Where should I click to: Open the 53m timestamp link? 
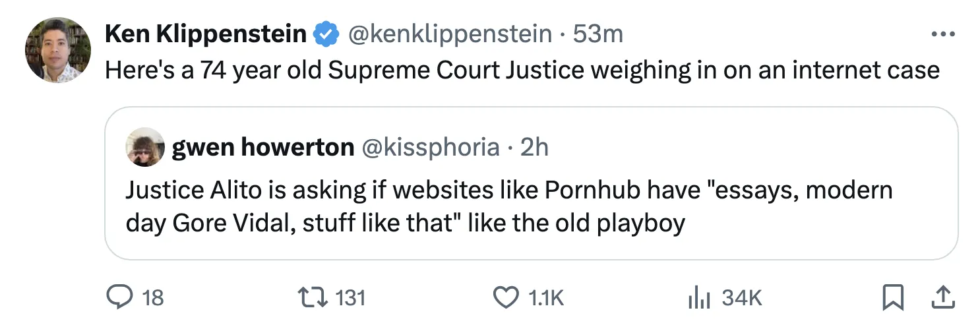point(597,34)
